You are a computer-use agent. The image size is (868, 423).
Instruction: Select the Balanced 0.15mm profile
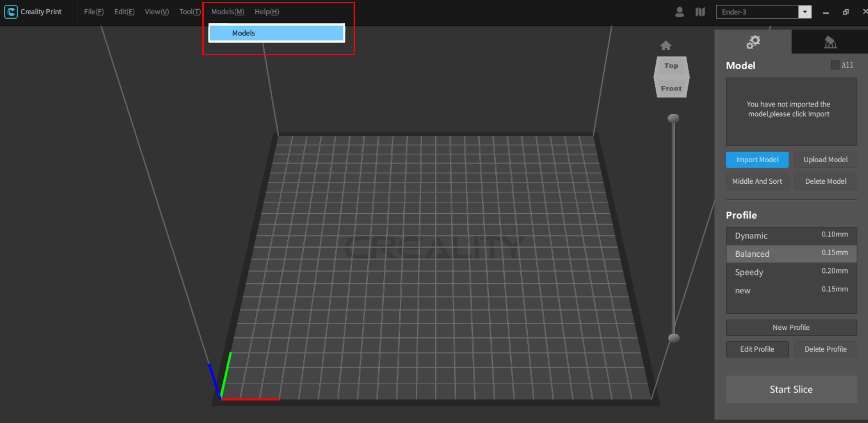click(791, 254)
